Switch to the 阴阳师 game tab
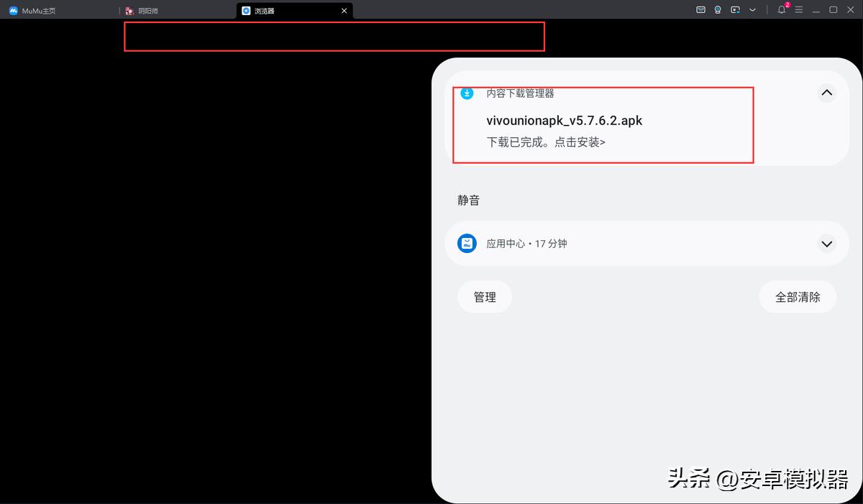Viewport: 863px width, 504px height. [x=147, y=10]
